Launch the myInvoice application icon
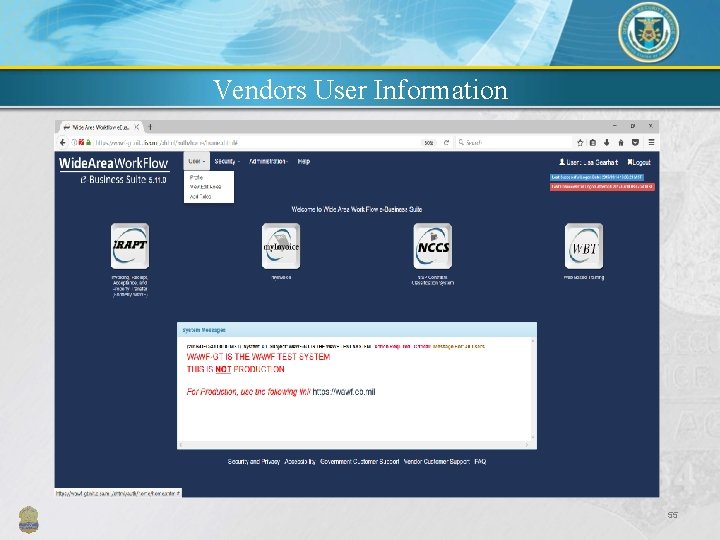This screenshot has height=540, width=720. click(281, 246)
